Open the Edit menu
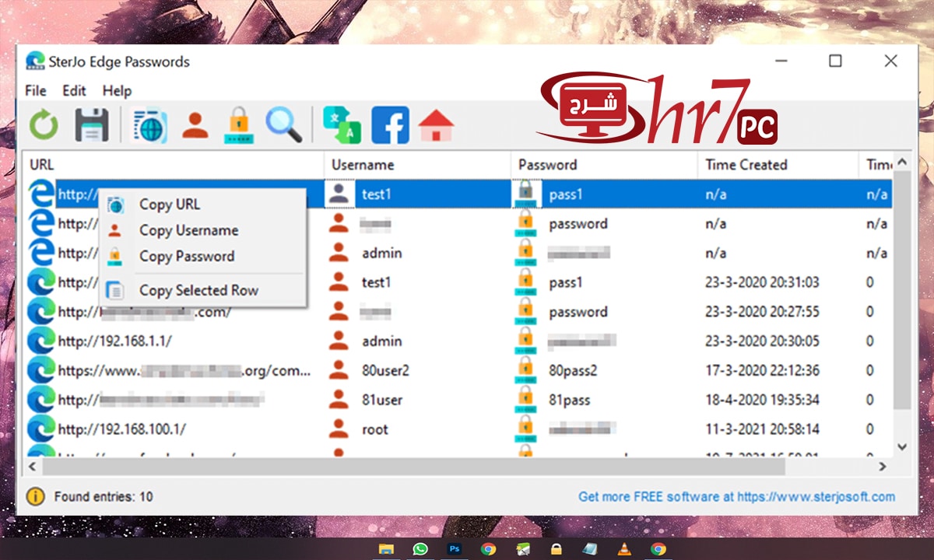This screenshot has height=560, width=934. pos(74,91)
